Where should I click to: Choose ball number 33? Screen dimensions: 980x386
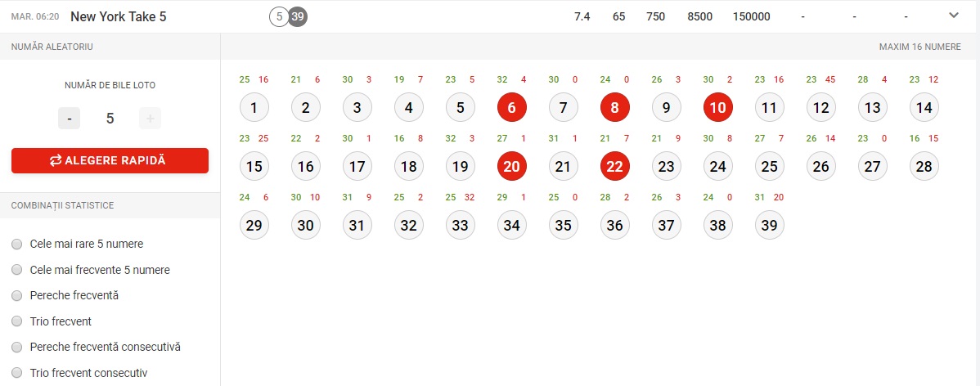coord(460,225)
